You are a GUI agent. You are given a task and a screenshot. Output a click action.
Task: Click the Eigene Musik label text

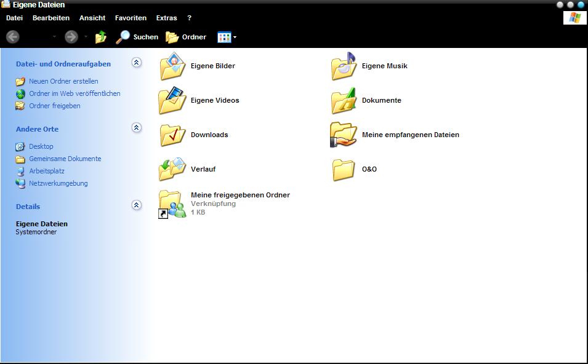point(384,66)
